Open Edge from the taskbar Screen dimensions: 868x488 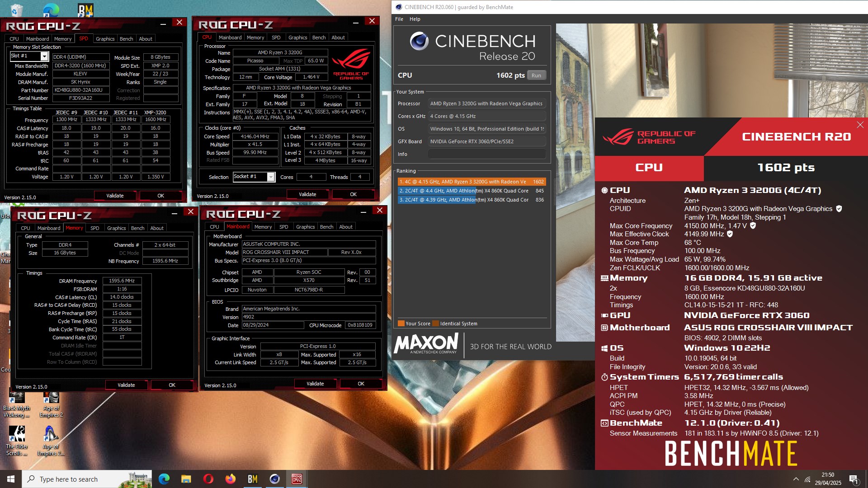click(x=164, y=479)
